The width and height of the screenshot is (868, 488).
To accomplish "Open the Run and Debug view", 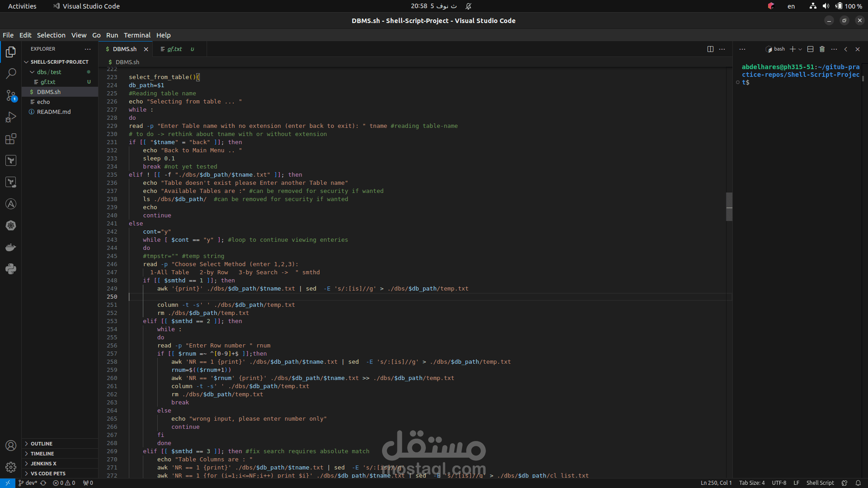I will point(11,117).
